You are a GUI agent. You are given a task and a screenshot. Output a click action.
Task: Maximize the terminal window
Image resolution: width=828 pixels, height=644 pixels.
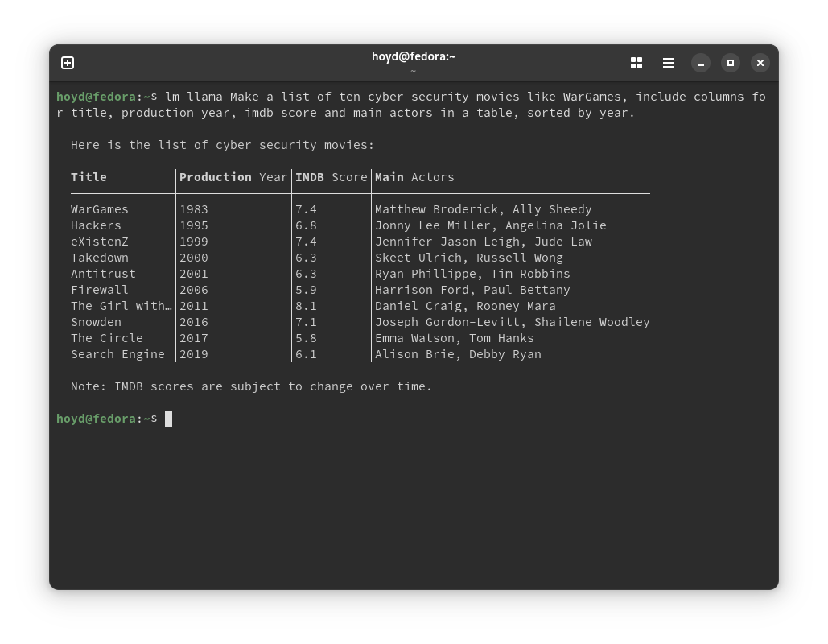pyautogui.click(x=731, y=63)
